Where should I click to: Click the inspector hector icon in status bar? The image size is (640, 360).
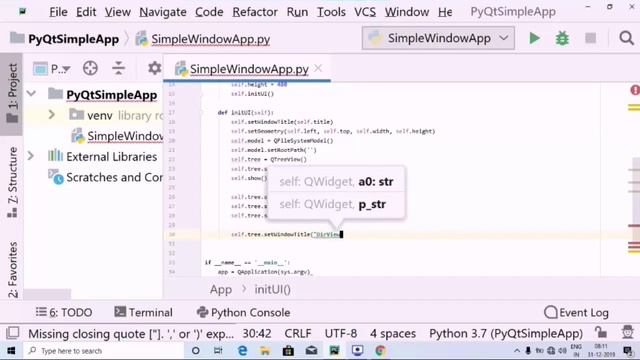[627, 332]
